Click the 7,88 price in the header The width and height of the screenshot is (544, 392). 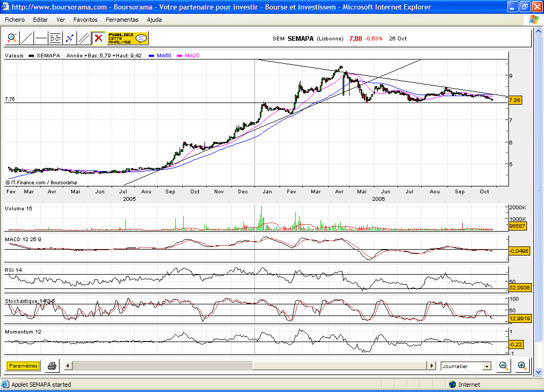(355, 38)
